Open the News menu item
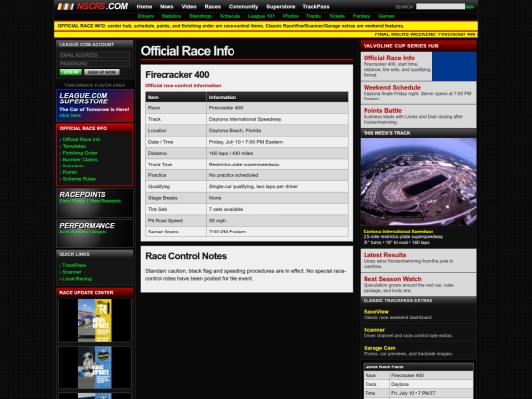532x399 pixels. (166, 7)
